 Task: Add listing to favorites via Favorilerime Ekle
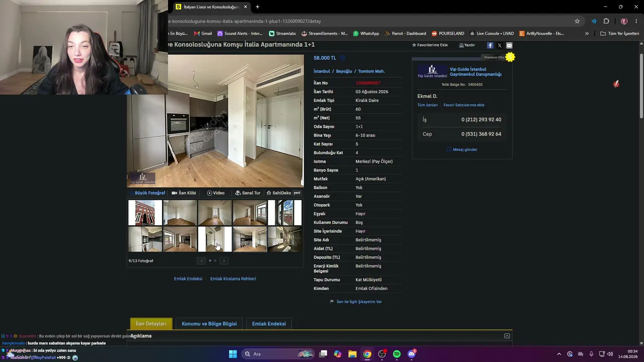click(430, 45)
